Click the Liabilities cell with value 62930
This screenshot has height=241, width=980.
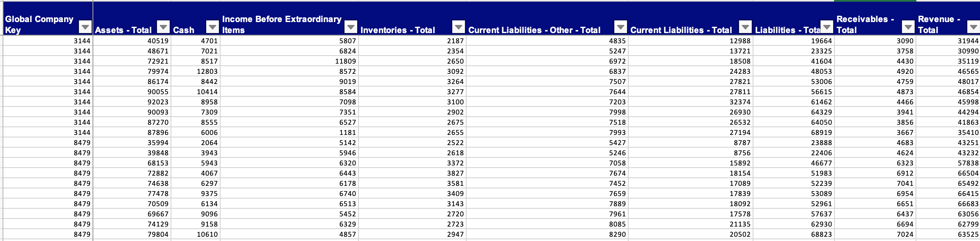click(x=794, y=224)
